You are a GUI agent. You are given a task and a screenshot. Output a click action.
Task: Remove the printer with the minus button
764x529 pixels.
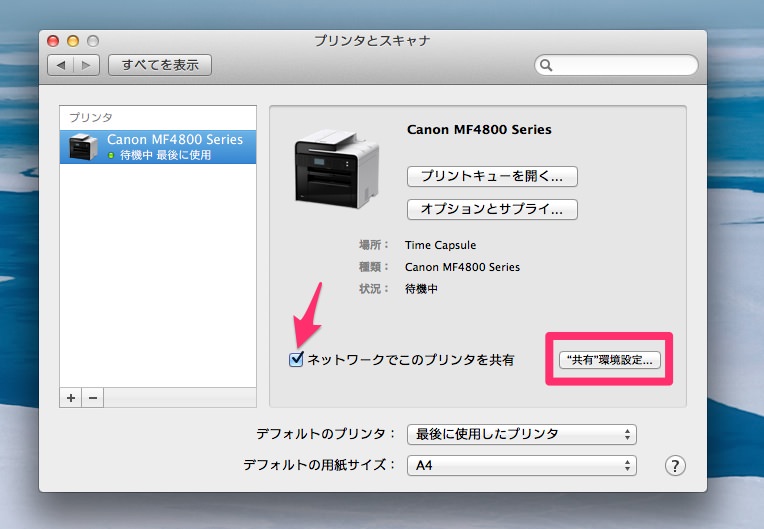pos(93,398)
